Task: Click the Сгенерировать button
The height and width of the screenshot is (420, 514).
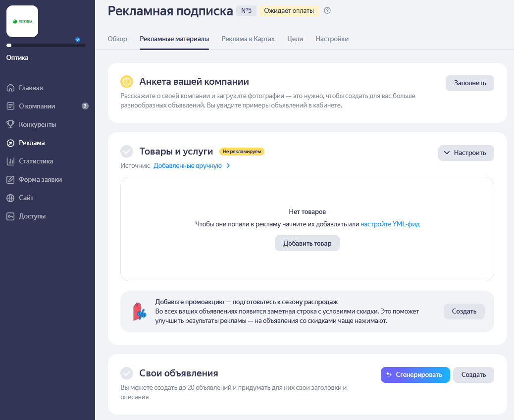Action: coord(415,375)
